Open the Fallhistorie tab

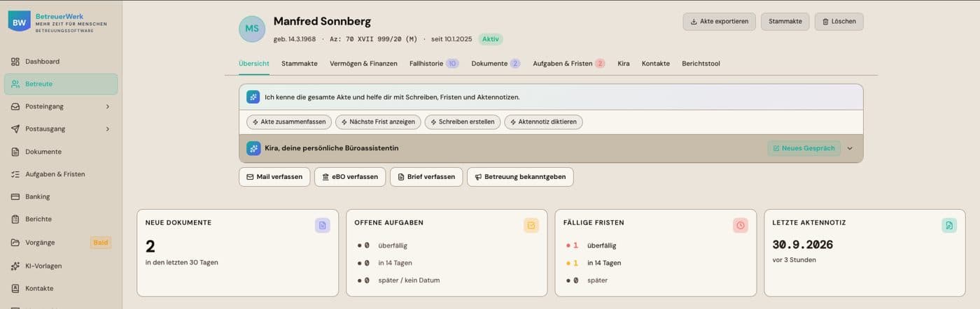tap(434, 64)
